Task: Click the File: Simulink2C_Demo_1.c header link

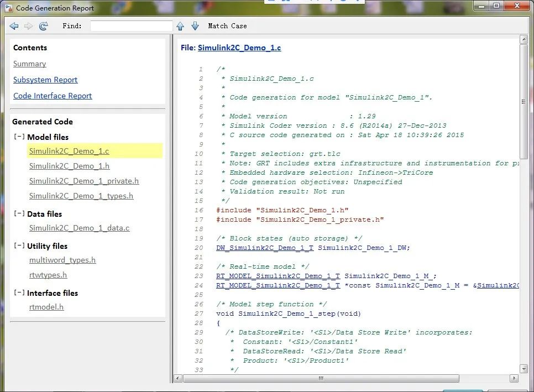Action: coord(239,48)
